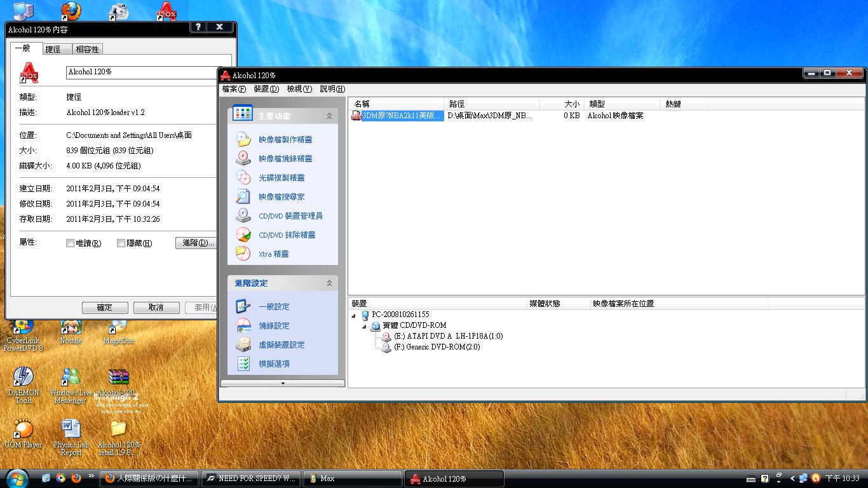Sort the image list by 類型 column
The width and height of the screenshot is (868, 488).
point(622,104)
